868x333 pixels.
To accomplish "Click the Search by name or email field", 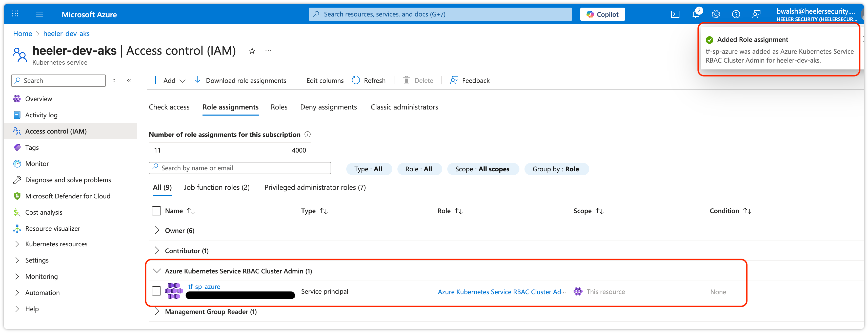I will pyautogui.click(x=240, y=168).
